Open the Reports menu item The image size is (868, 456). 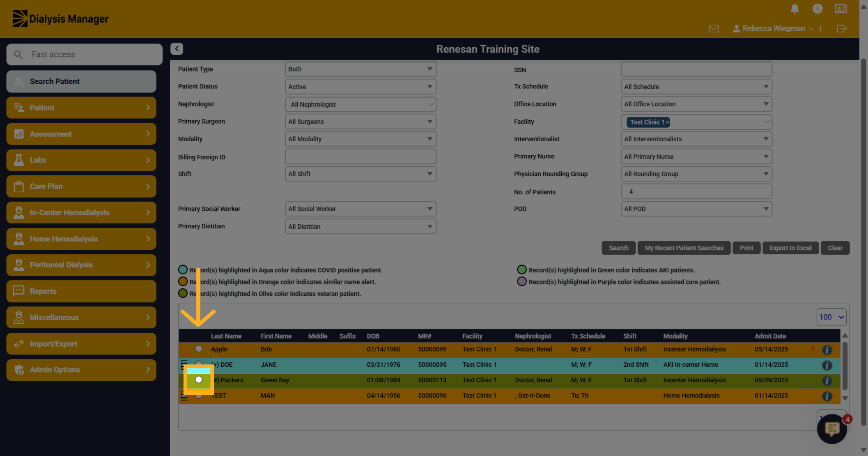point(81,291)
